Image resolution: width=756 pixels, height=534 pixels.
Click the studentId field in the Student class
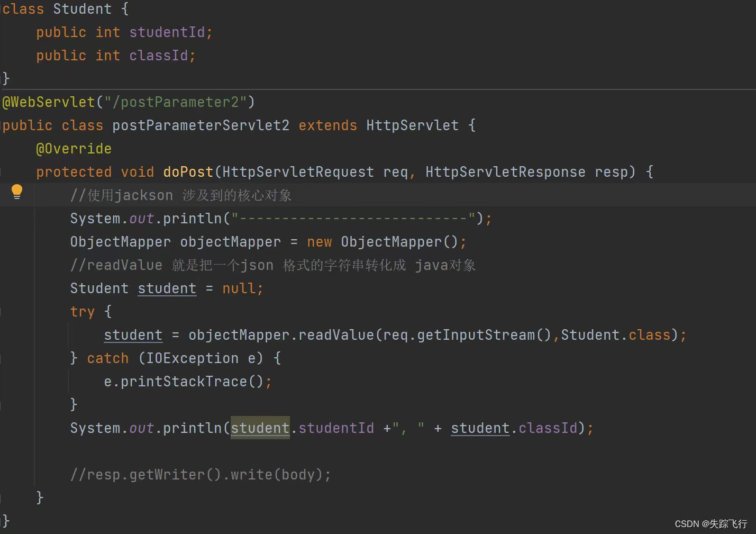pyautogui.click(x=167, y=32)
